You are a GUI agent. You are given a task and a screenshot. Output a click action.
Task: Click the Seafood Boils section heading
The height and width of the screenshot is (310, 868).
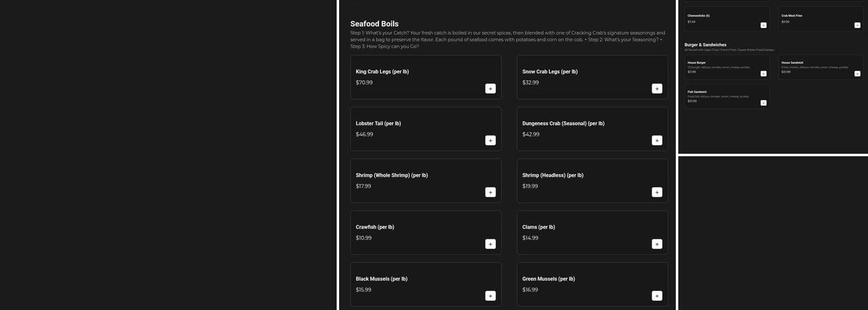[374, 24]
